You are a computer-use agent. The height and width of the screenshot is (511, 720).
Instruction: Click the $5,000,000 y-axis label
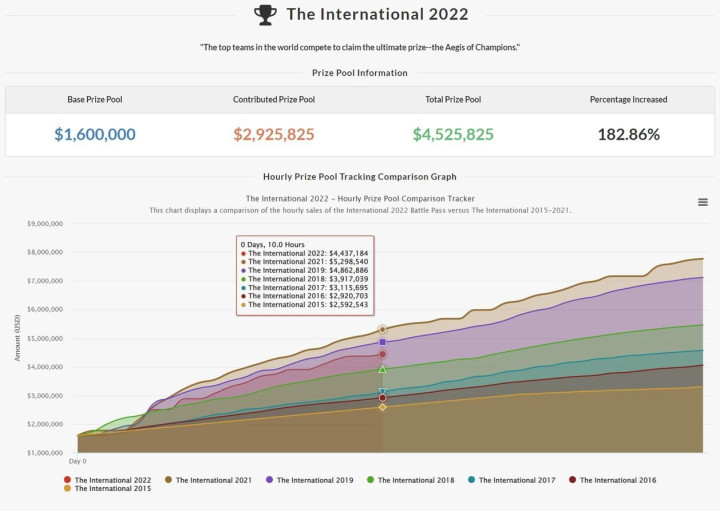point(45,338)
